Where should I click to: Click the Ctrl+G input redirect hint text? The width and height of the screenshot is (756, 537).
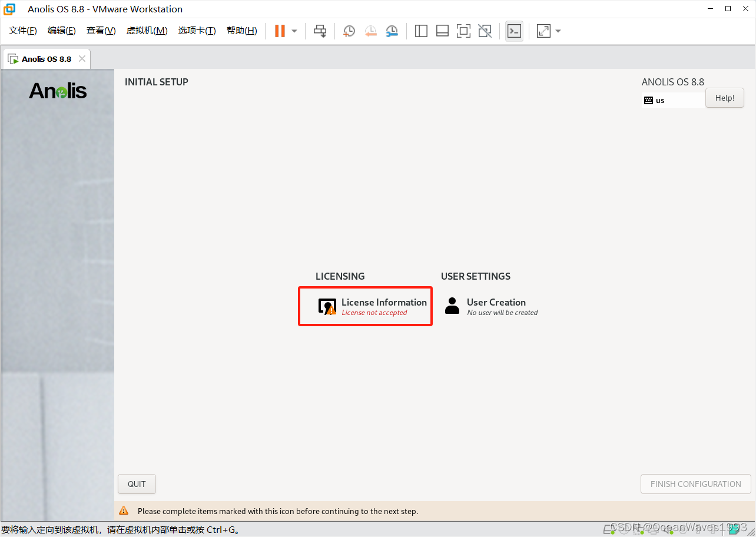point(120,529)
